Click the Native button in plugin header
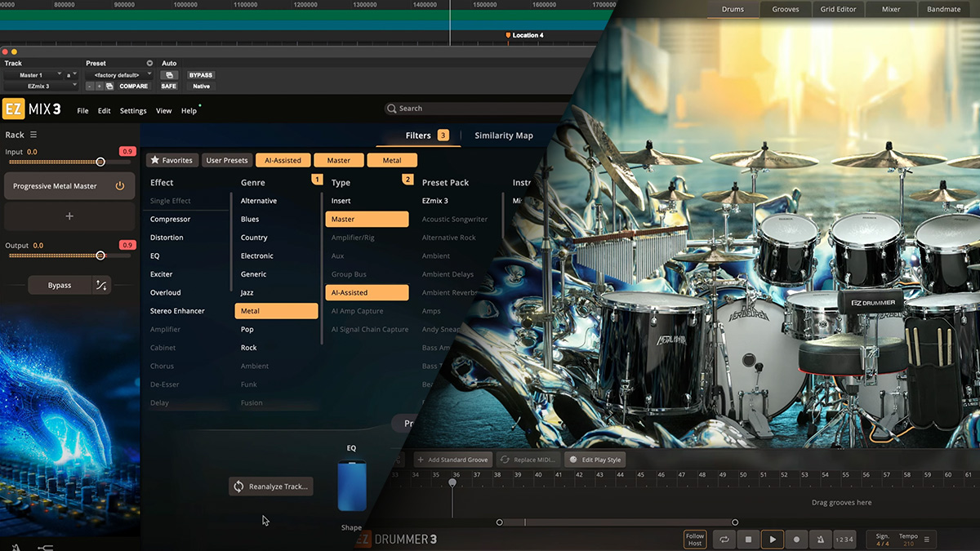The width and height of the screenshot is (980, 551). point(201,86)
